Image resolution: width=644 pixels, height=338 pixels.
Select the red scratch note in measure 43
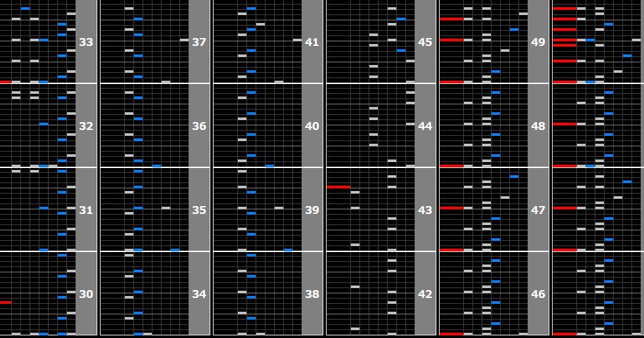tap(338, 187)
